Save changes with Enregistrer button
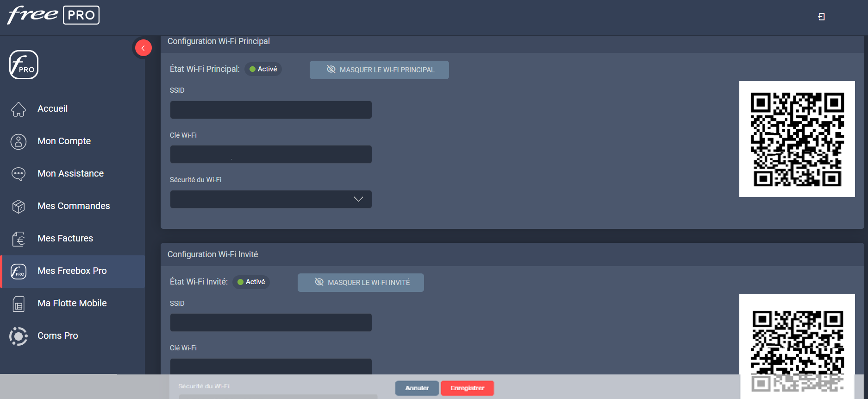The width and height of the screenshot is (868, 399). click(x=468, y=388)
